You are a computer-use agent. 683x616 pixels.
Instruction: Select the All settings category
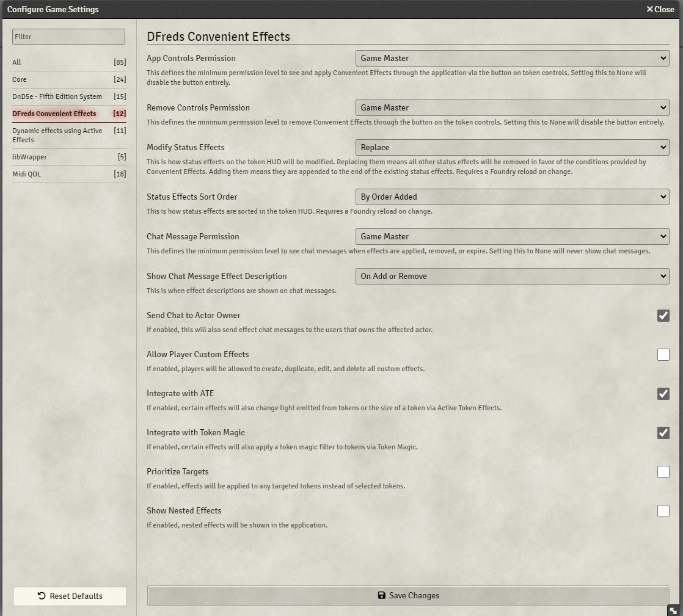click(x=69, y=62)
